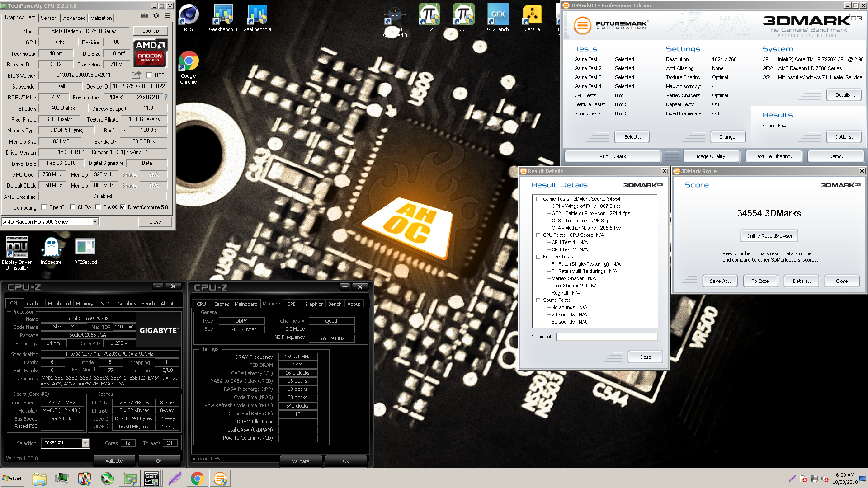Screen dimensions: 868x488
Task: Open the Catzilla desktop shortcut
Action: coord(532,18)
